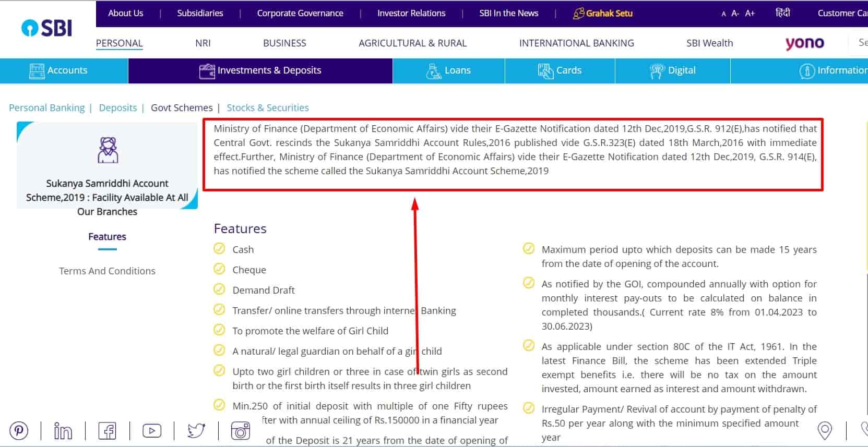Click checkmark beside 'Maximum period upto which deposits'
The image size is (868, 447).
coord(529,249)
